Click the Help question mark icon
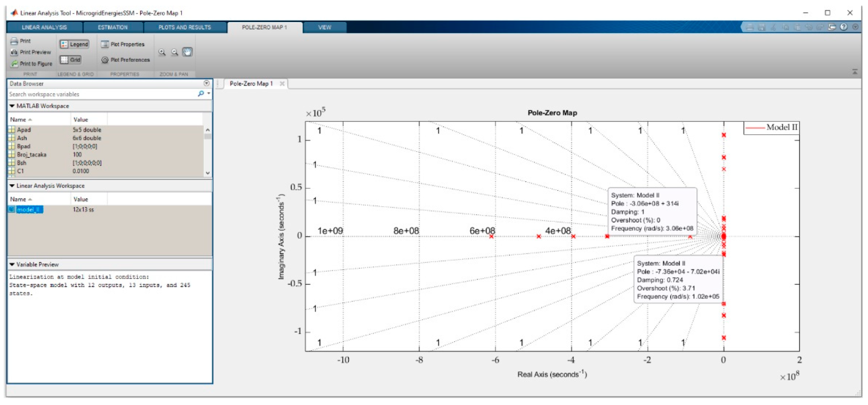Screen dimensions: 868x405 click(844, 27)
